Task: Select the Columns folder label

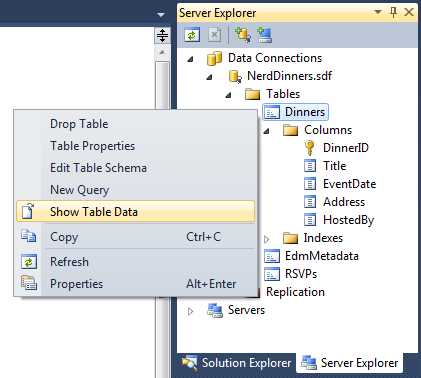Action: pyautogui.click(x=328, y=130)
